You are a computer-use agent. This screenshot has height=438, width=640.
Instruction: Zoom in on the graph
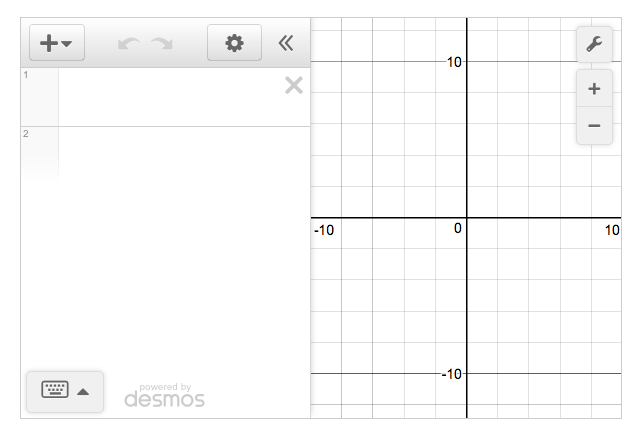(594, 89)
